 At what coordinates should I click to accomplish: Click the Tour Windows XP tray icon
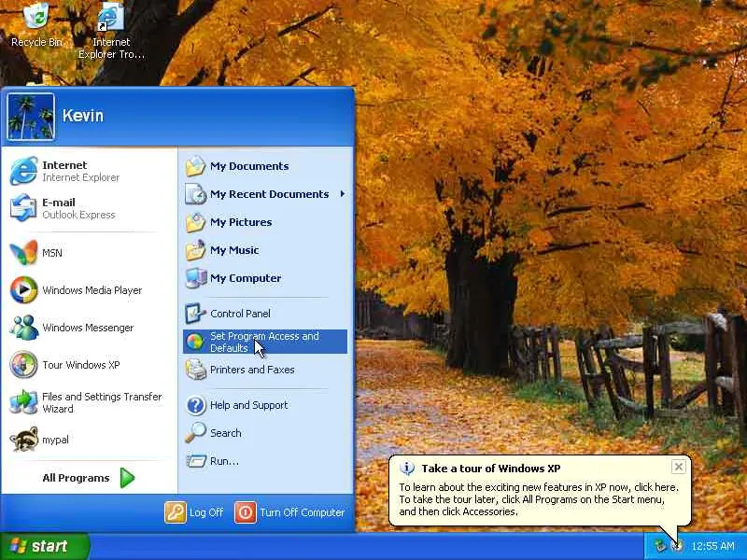click(x=676, y=546)
